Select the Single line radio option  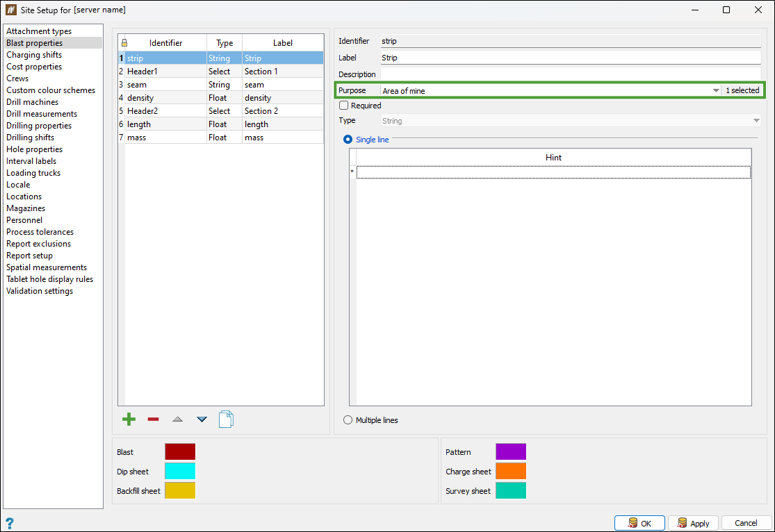pos(348,140)
